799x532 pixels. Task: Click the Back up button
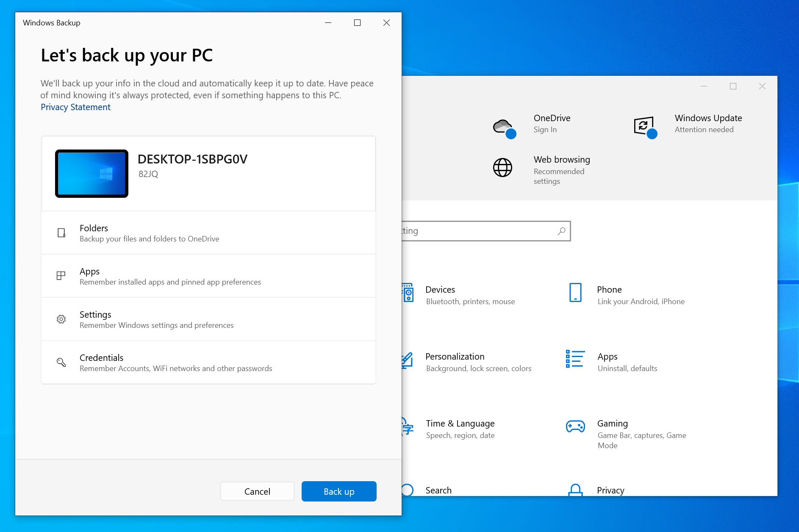pos(338,491)
